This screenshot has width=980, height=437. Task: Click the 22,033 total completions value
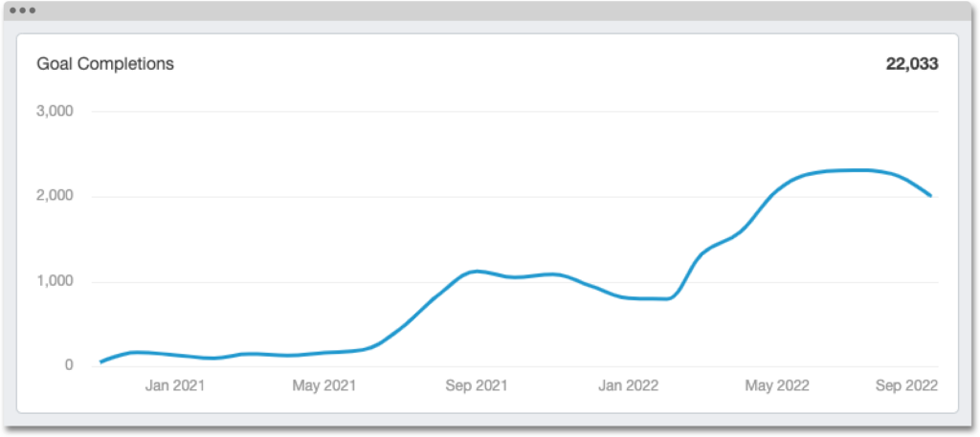coord(911,64)
